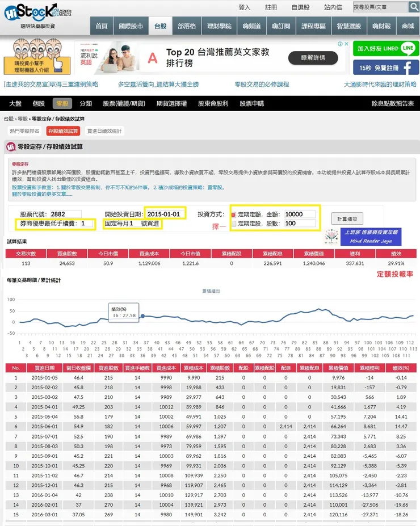Open the 股票申購 submenu item
This screenshot has height=526, width=420.
point(251,103)
